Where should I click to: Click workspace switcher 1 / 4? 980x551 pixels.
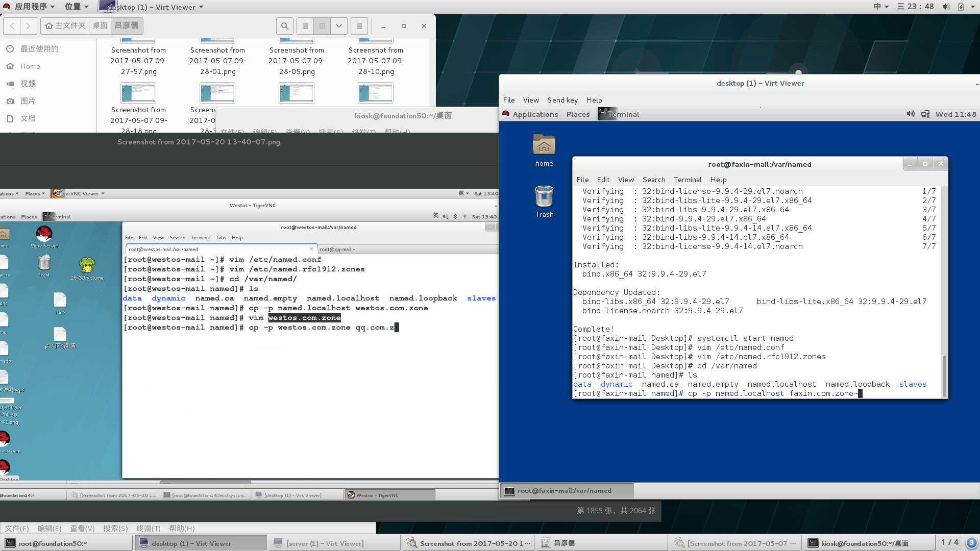tap(950, 542)
